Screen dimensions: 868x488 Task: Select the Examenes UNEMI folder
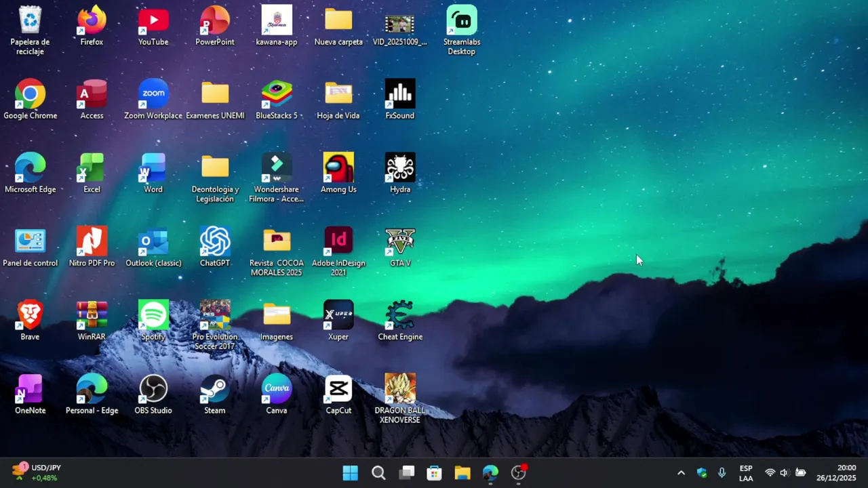pyautogui.click(x=215, y=100)
